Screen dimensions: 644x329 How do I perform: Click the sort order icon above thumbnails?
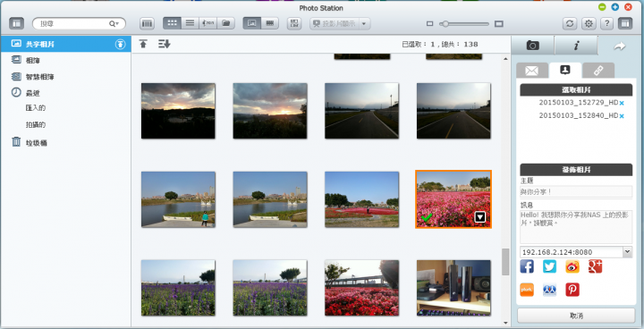pos(165,44)
